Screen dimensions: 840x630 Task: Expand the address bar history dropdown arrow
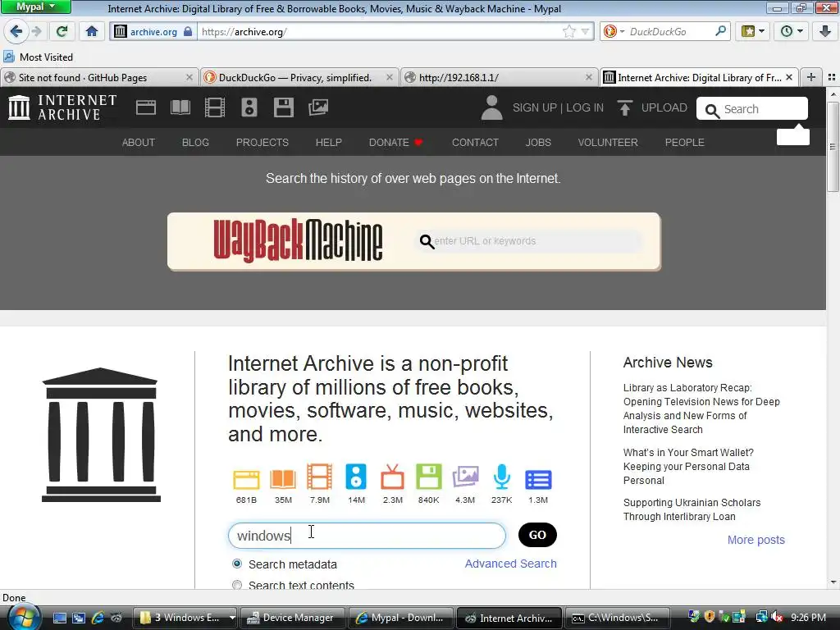click(x=585, y=32)
